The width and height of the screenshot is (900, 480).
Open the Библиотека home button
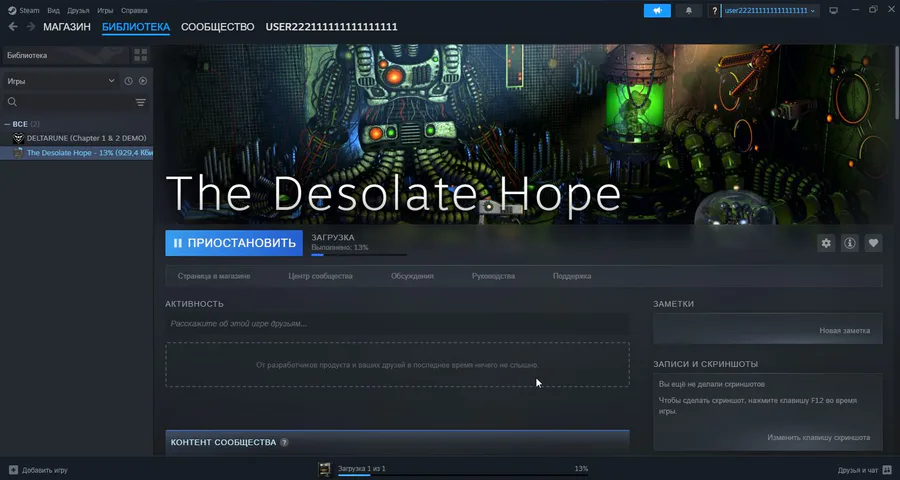tap(65, 55)
